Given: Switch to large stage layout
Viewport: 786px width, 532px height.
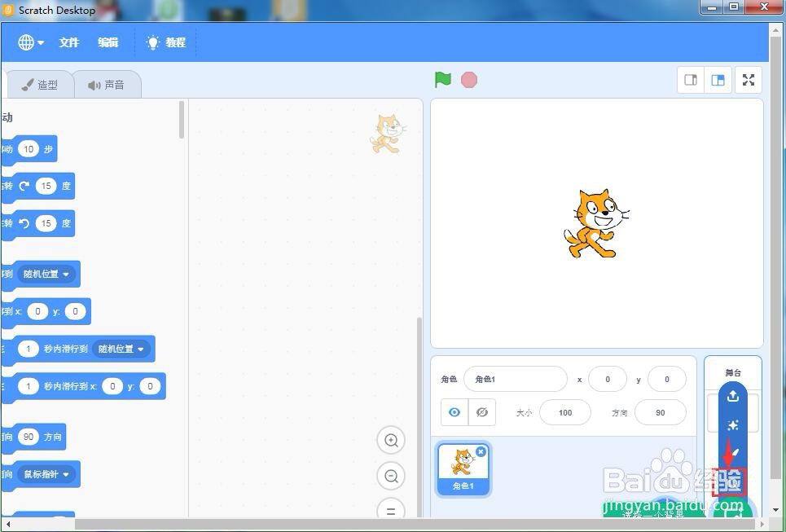Looking at the screenshot, I should 718,80.
